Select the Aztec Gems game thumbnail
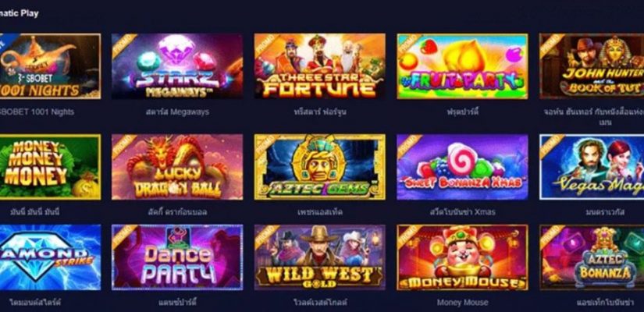The image size is (644, 312). [319, 167]
